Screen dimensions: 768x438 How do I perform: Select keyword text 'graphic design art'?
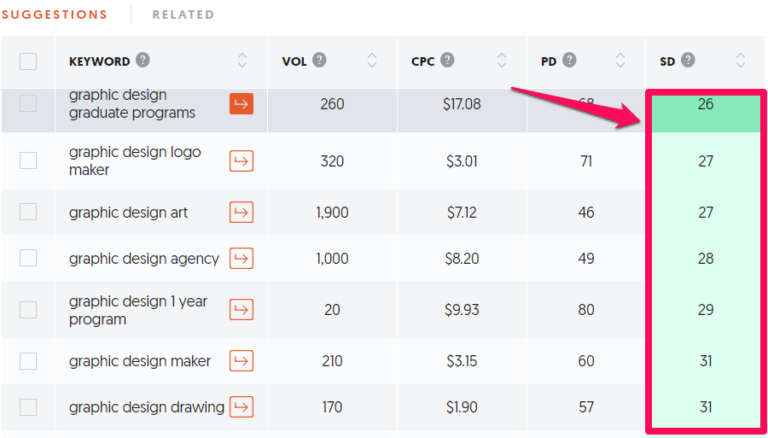(128, 213)
